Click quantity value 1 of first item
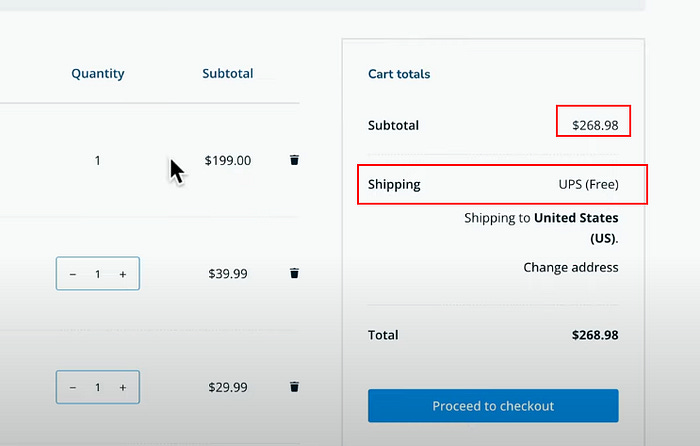This screenshot has width=700, height=446. [98, 160]
